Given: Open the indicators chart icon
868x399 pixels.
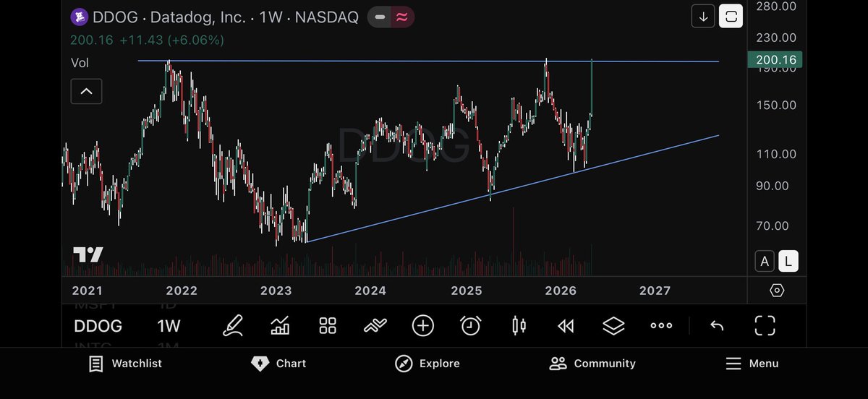Looking at the screenshot, I should [280, 326].
